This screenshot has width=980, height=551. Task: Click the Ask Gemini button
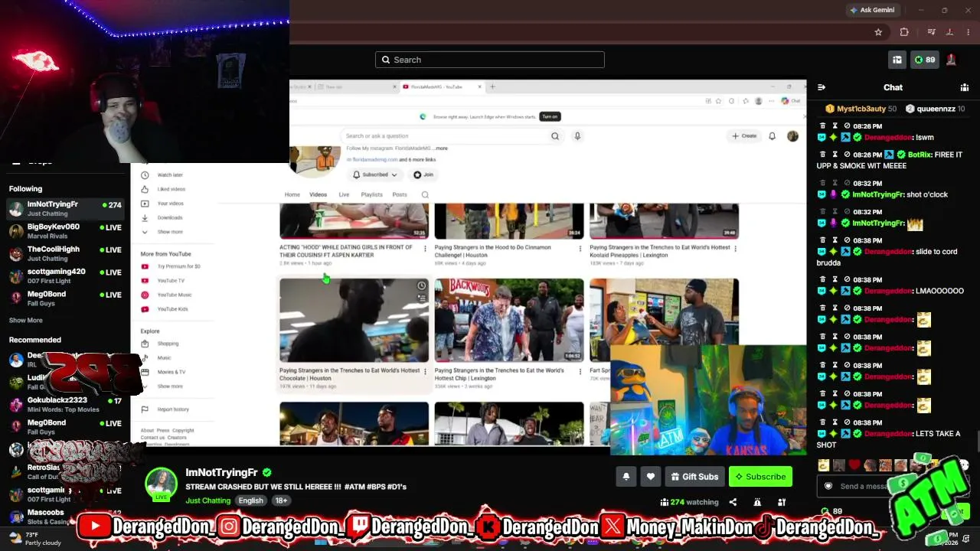point(872,10)
